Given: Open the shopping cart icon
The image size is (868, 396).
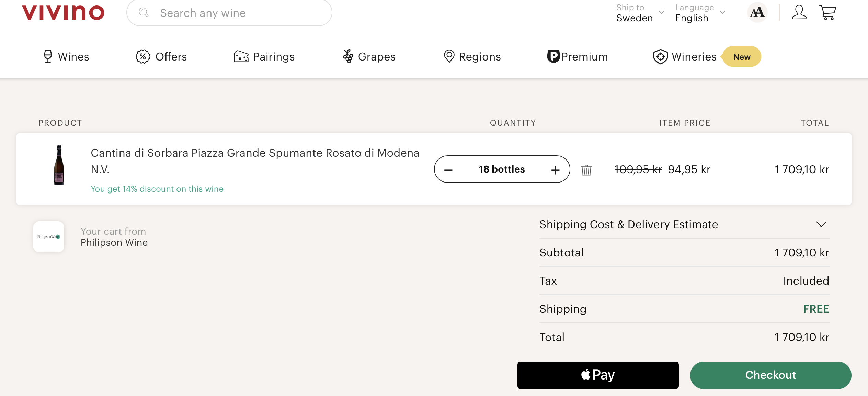Looking at the screenshot, I should (827, 13).
